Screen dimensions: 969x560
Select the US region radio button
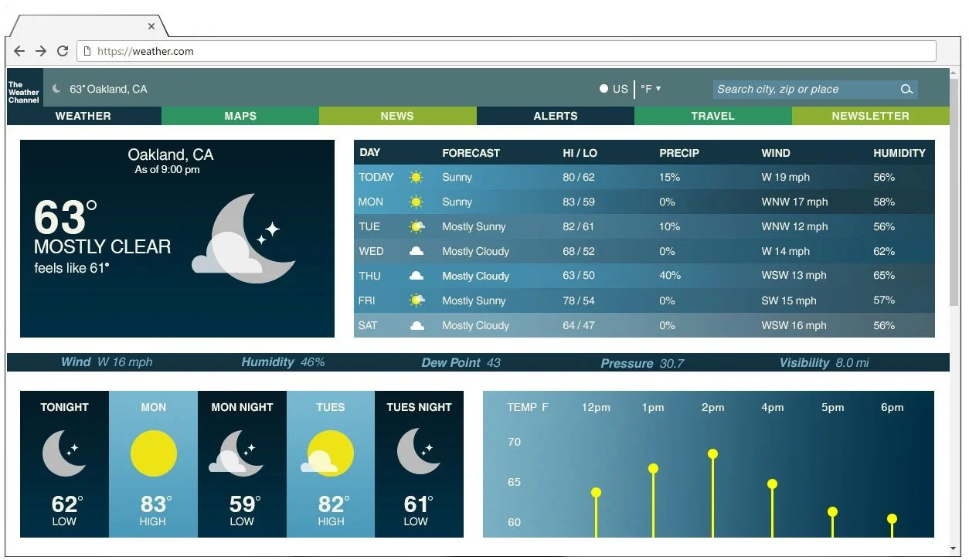(603, 89)
